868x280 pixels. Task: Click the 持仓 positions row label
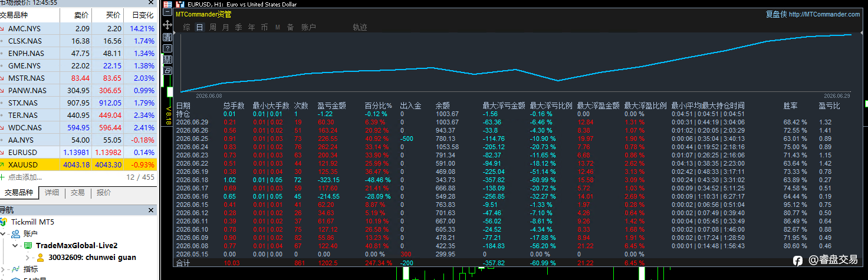click(183, 113)
